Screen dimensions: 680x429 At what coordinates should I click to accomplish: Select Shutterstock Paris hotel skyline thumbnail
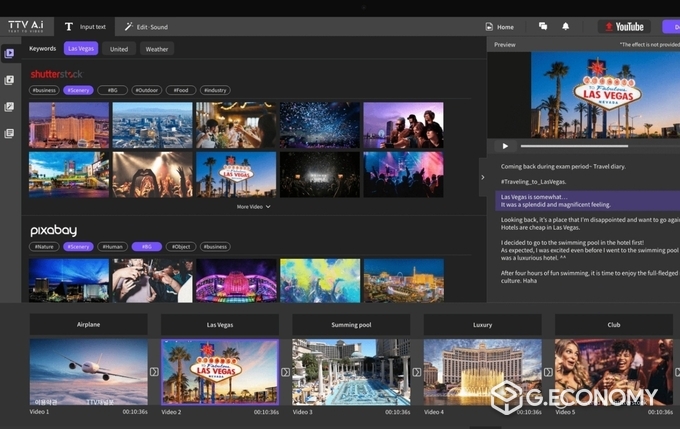click(69, 125)
